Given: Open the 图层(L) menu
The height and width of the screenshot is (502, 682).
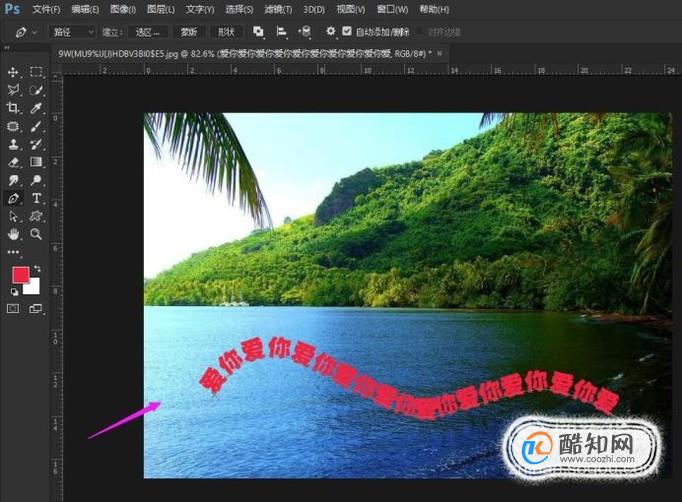Looking at the screenshot, I should click(x=161, y=9).
